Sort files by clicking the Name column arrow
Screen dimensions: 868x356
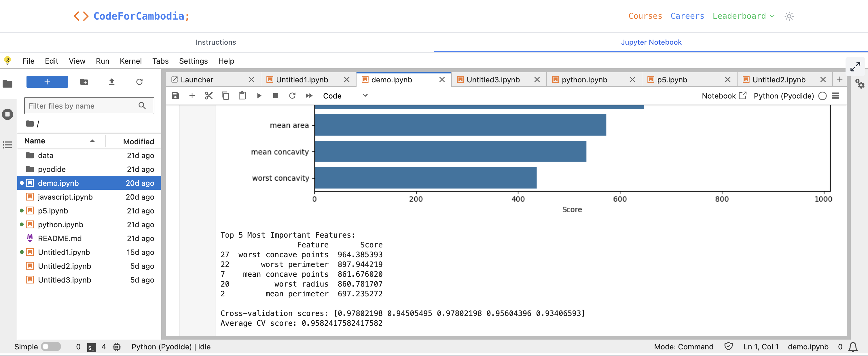click(x=92, y=141)
